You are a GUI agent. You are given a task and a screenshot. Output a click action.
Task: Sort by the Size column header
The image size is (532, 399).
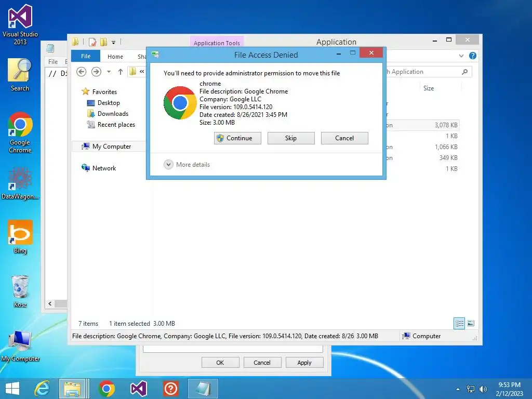[x=429, y=88]
